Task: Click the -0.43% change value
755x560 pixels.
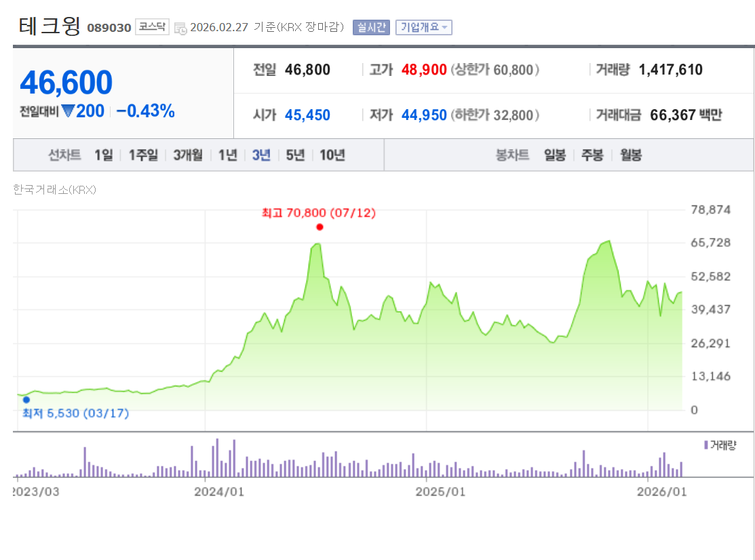Action: [x=145, y=111]
